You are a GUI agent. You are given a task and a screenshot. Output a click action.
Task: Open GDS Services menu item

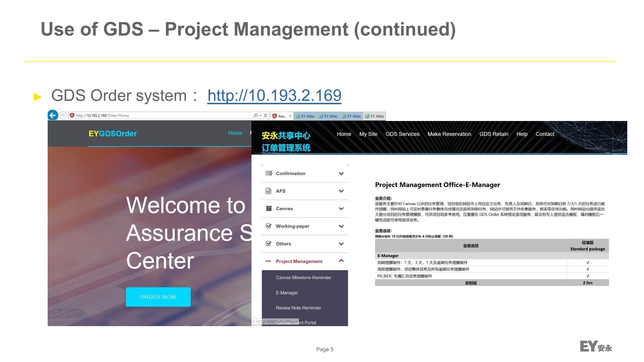(x=402, y=134)
